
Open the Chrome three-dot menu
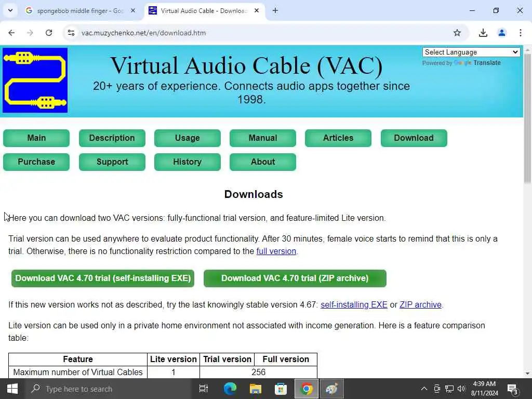(521, 33)
